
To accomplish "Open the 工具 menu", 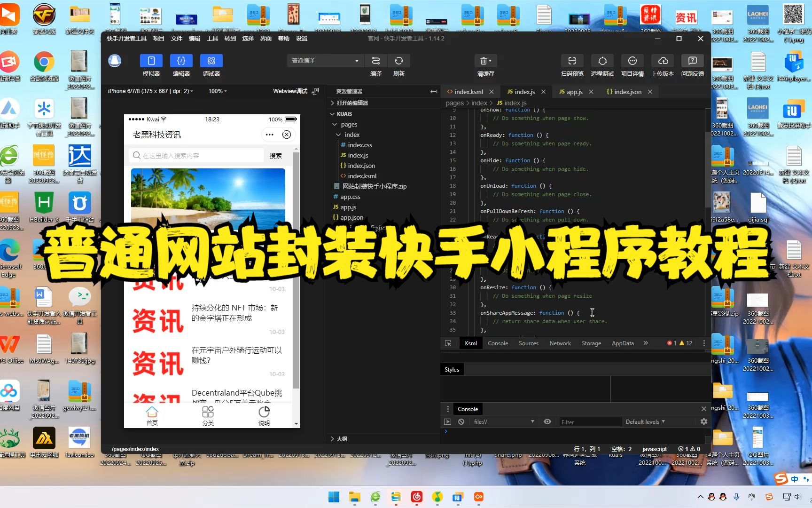I will tap(212, 39).
